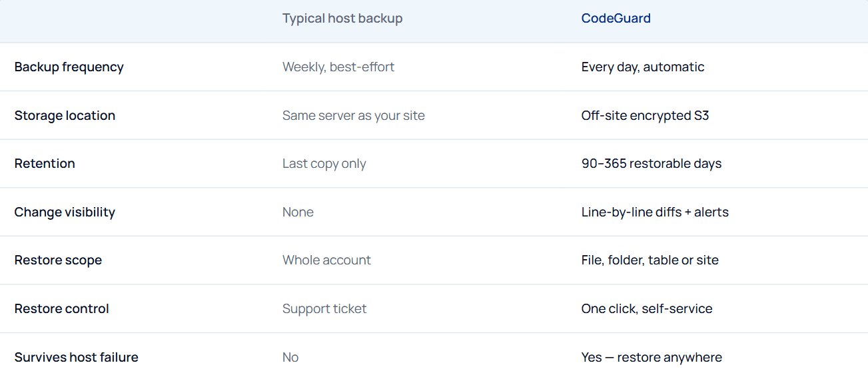Select the 'Storage location' row label

(x=65, y=115)
